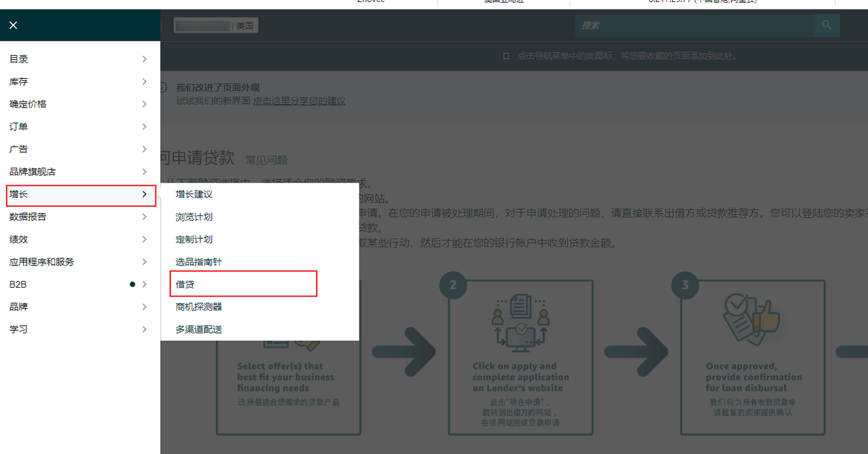This screenshot has width=868, height=454.
Task: Click the bookmark icon in the favorites bar
Action: pyautogui.click(x=506, y=56)
